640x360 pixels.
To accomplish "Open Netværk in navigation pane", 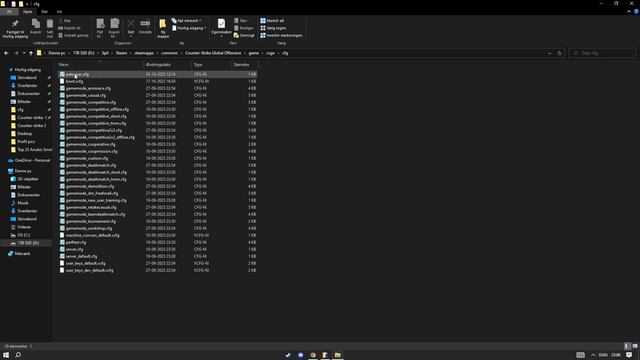I will (22, 253).
